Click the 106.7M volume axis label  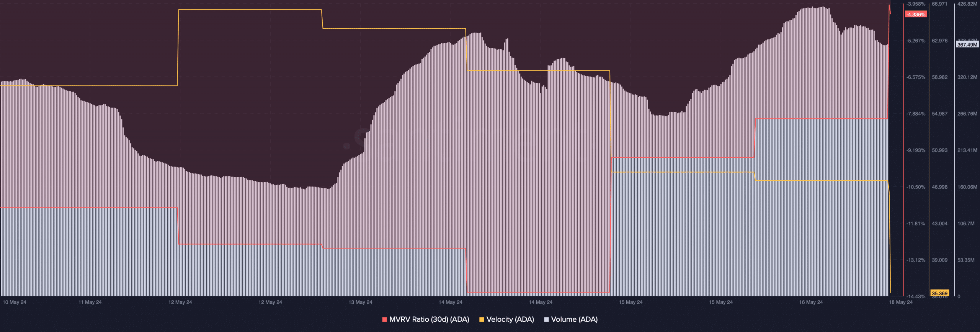pos(966,223)
